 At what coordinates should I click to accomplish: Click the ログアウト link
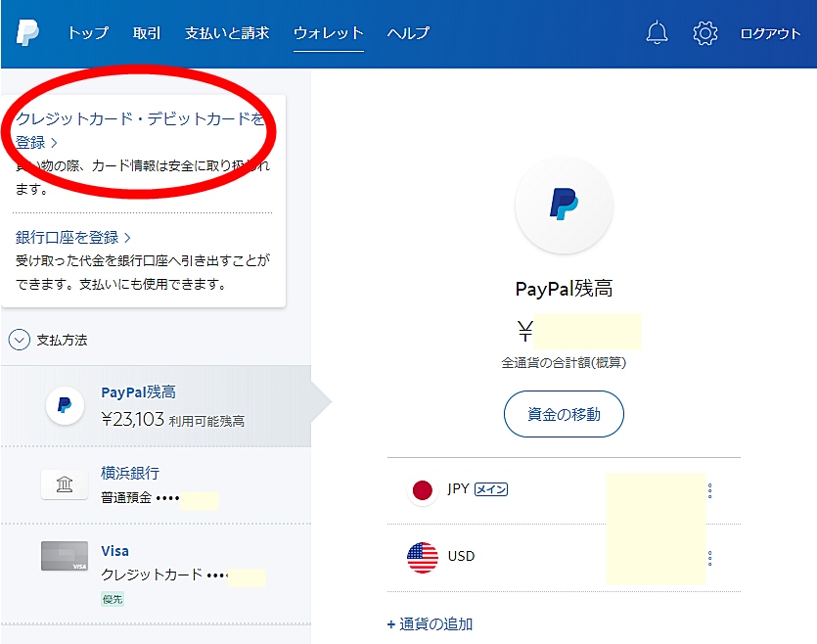click(x=770, y=33)
